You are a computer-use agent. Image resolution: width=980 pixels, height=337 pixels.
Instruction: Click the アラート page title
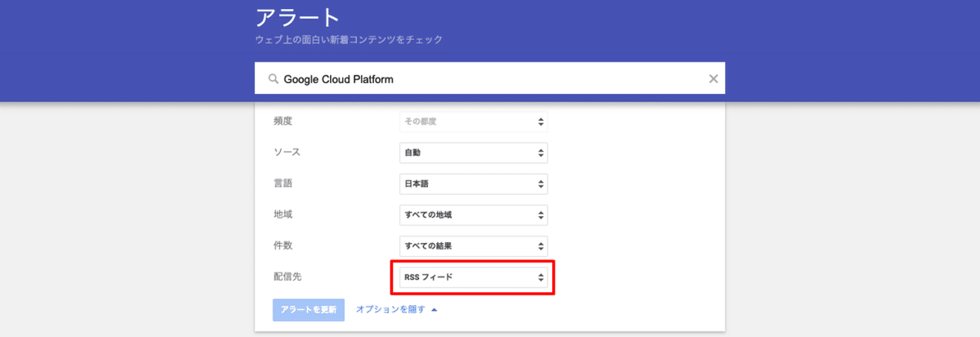click(x=297, y=17)
